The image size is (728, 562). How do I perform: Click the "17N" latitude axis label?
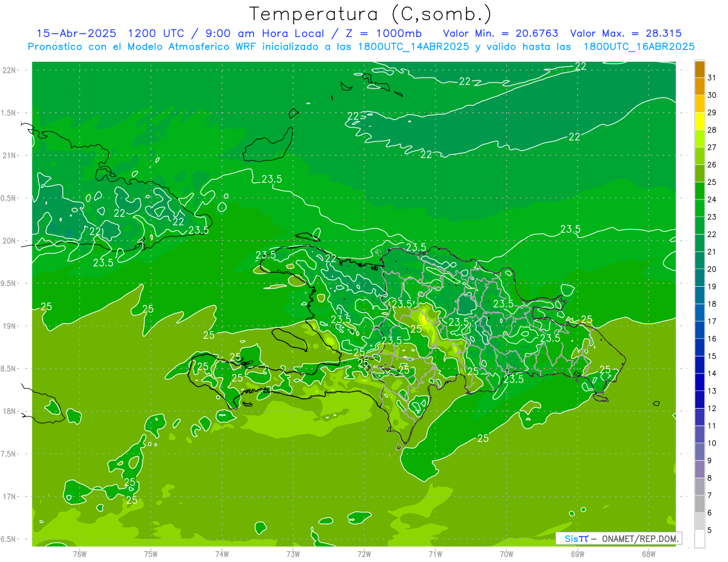click(10, 497)
